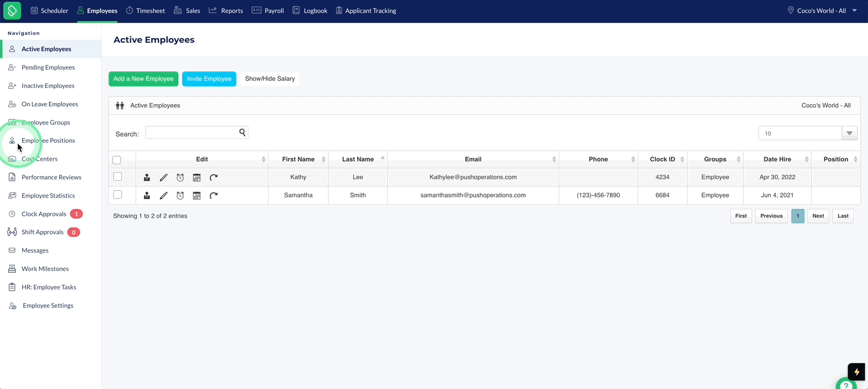
Task: Check the Kathy Lee row checkbox
Action: (x=118, y=176)
